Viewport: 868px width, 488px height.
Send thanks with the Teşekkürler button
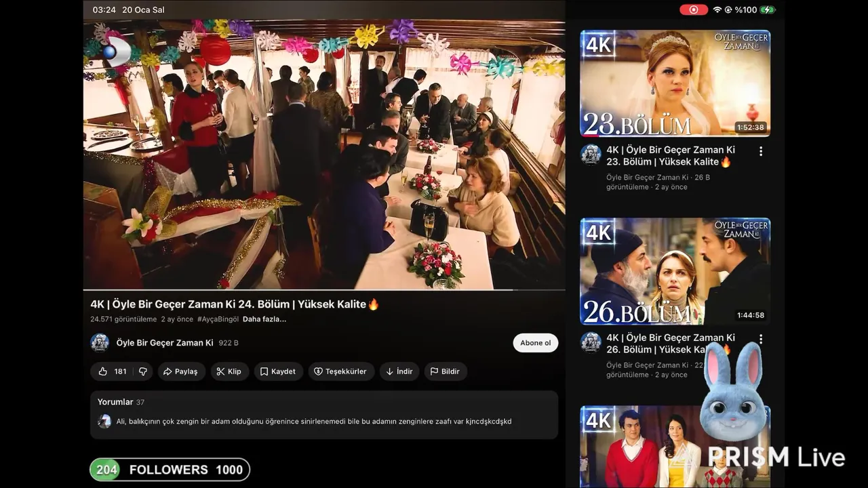coord(340,371)
